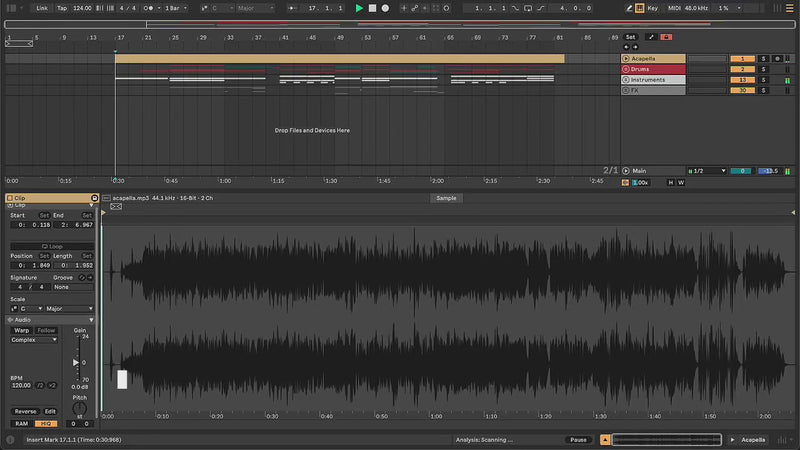Select the Sample tab in clip view

click(x=447, y=198)
